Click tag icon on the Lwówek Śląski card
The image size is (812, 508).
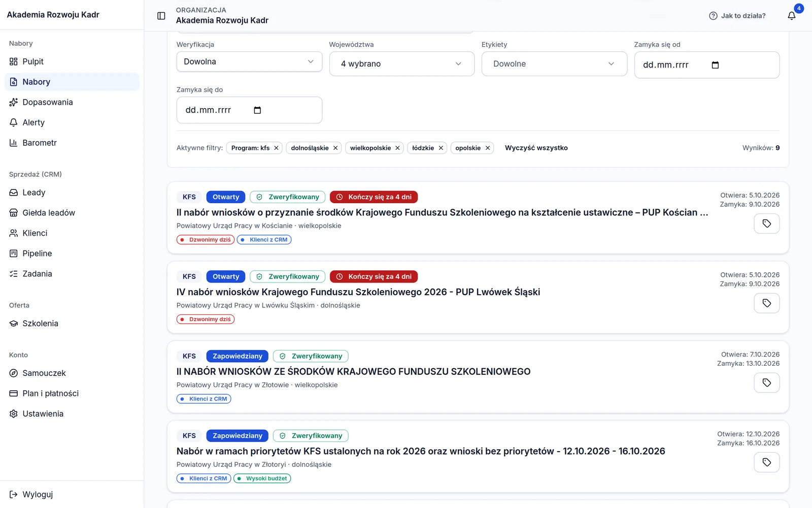pyautogui.click(x=767, y=303)
